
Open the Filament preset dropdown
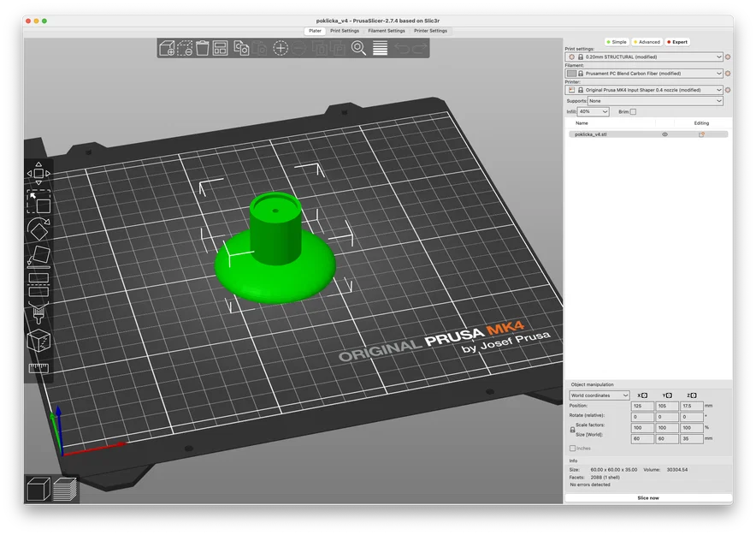click(x=644, y=74)
